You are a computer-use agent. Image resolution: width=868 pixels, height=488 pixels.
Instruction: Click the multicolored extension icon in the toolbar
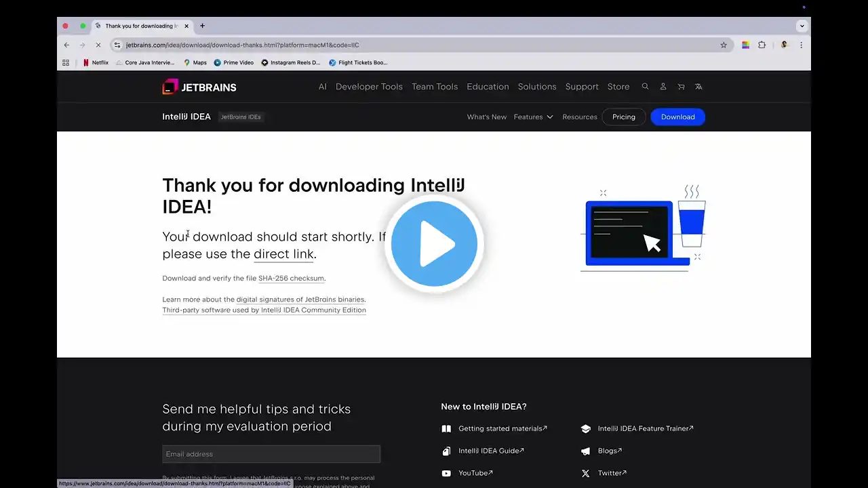[x=745, y=45]
